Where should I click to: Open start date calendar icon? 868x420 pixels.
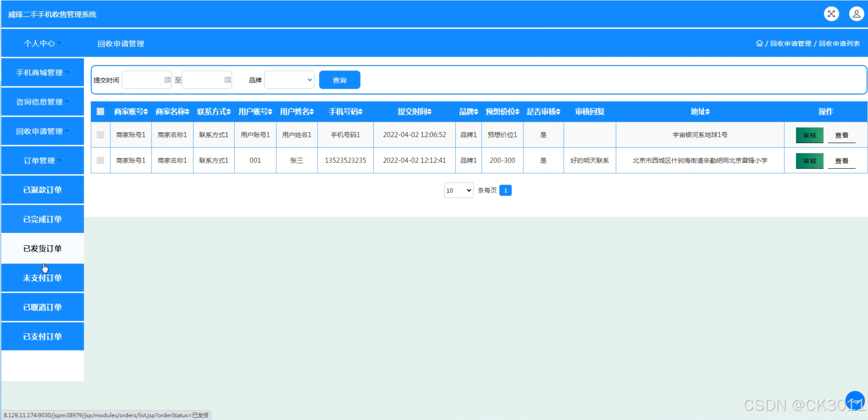[x=167, y=80]
